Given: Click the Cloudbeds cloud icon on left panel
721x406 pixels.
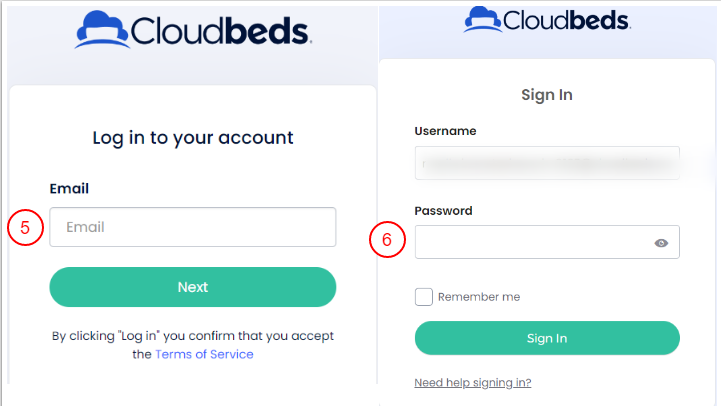Looking at the screenshot, I should point(102,30).
